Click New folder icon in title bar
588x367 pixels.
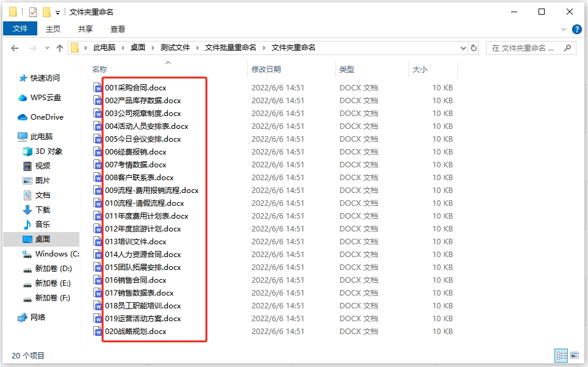(x=46, y=12)
